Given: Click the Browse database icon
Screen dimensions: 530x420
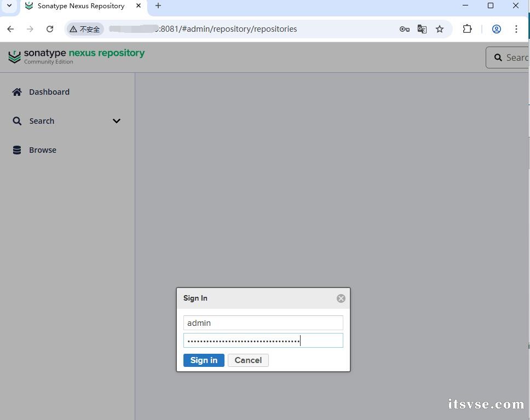Looking at the screenshot, I should [x=17, y=150].
